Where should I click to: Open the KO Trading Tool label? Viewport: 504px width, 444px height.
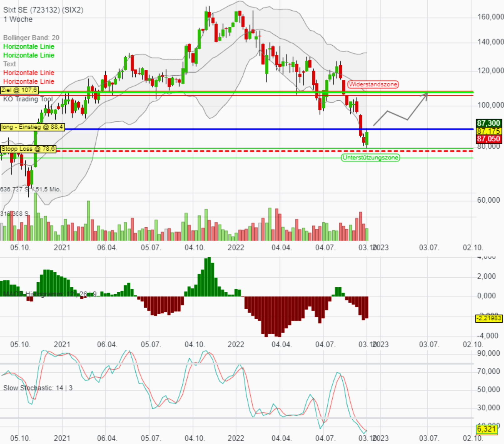tap(28, 99)
